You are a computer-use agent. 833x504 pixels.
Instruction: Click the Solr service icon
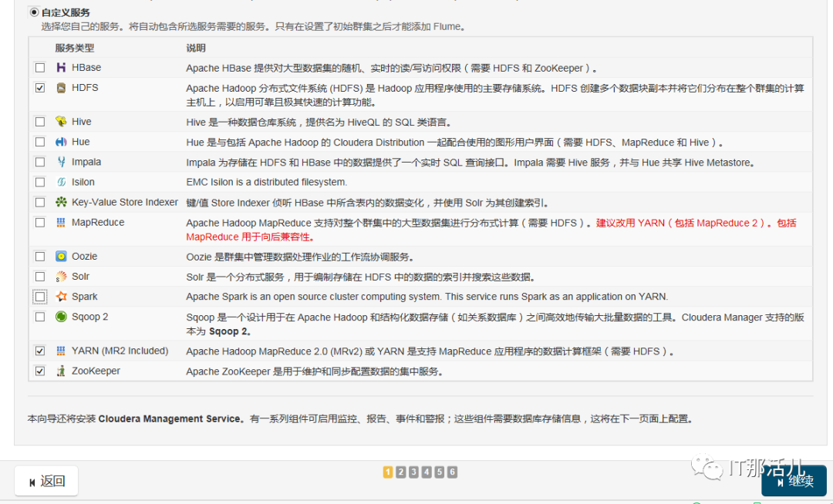click(x=61, y=277)
